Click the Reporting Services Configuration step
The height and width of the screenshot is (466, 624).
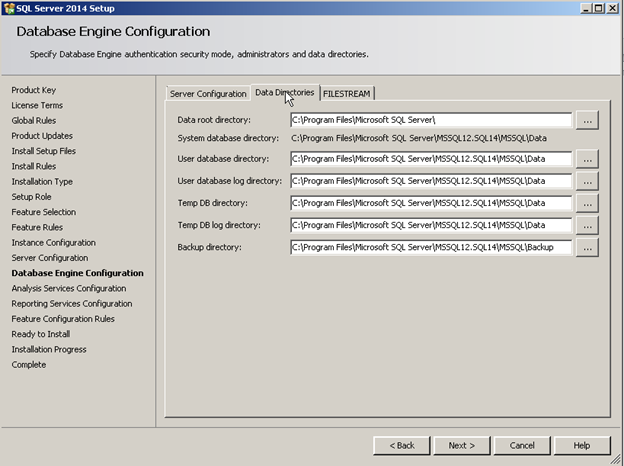(72, 304)
